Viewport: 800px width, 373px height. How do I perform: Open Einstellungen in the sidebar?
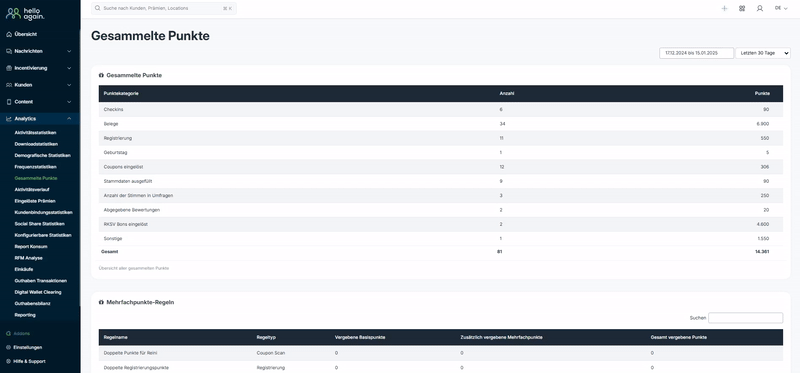pos(28,347)
